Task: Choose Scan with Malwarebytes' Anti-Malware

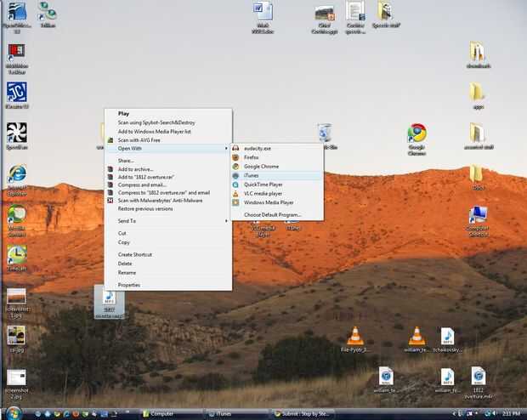Action: pos(168,201)
